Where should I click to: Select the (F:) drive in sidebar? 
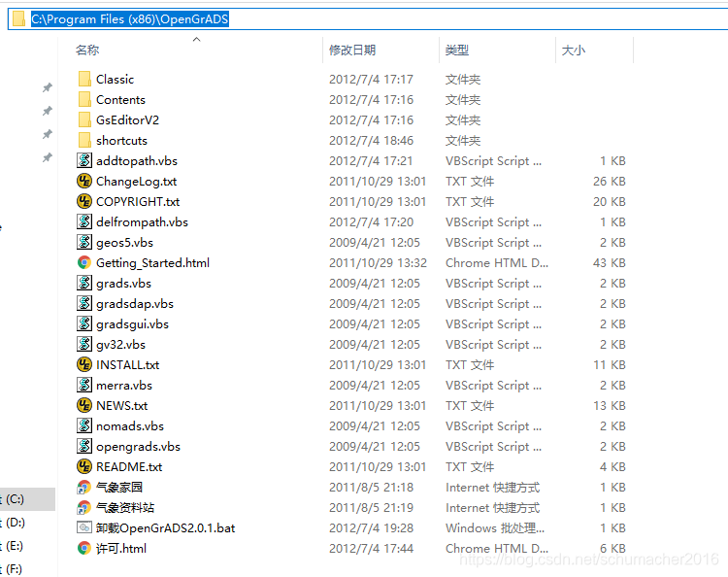(x=14, y=568)
